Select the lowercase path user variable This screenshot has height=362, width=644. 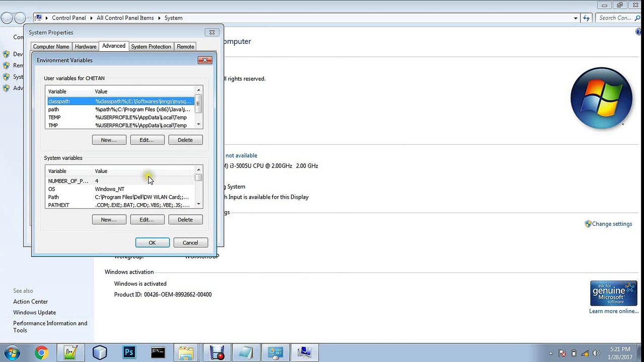pyautogui.click(x=120, y=109)
